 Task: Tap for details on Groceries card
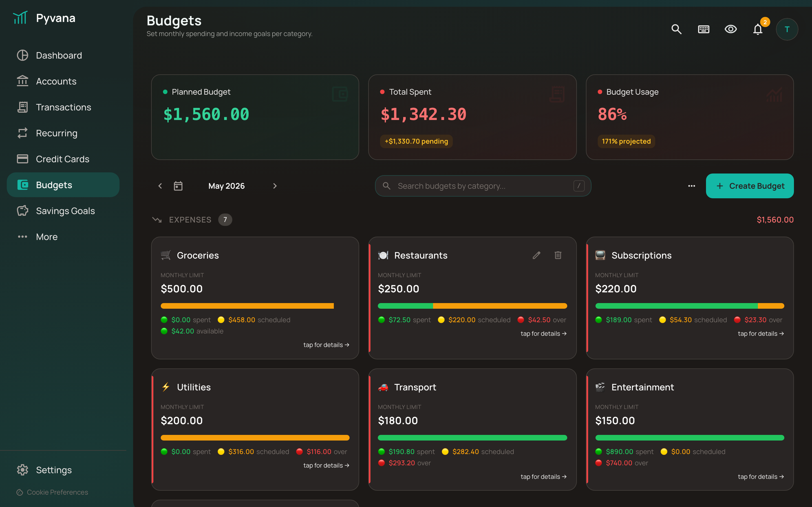(x=326, y=345)
